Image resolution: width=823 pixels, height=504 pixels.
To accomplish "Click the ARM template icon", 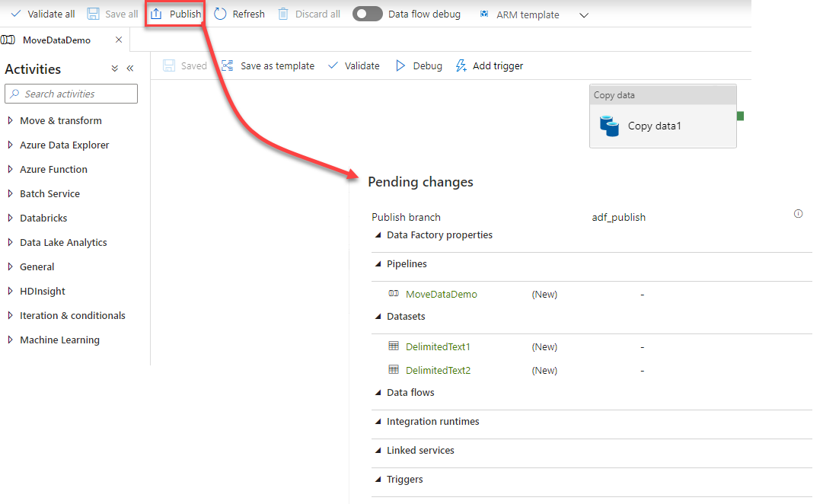I will click(484, 14).
